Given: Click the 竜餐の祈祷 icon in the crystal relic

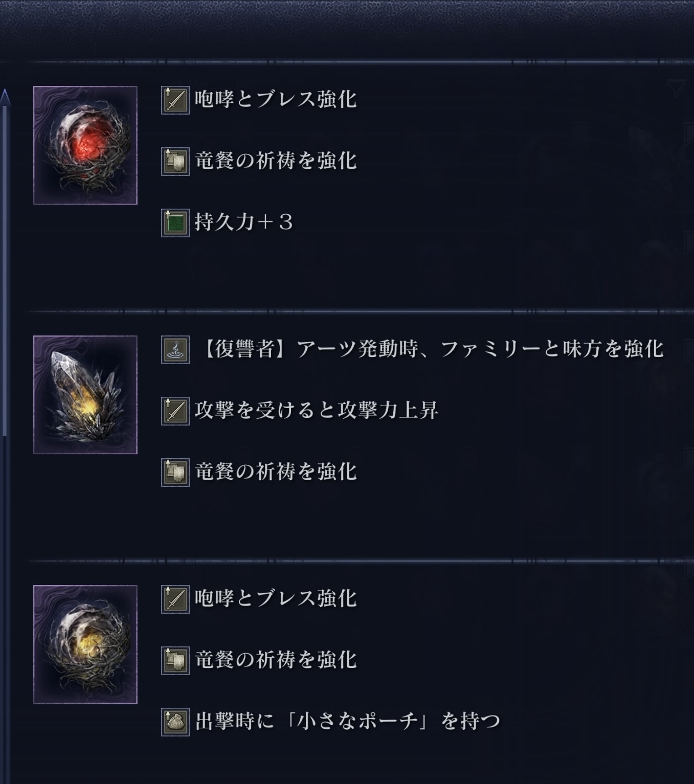Looking at the screenshot, I should tap(175, 472).
